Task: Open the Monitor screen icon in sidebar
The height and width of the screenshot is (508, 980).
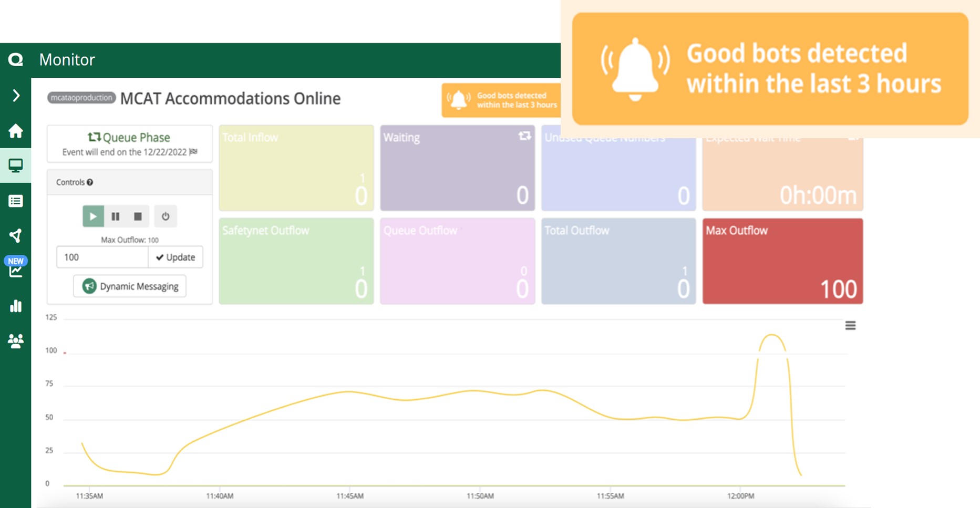Action: click(15, 165)
